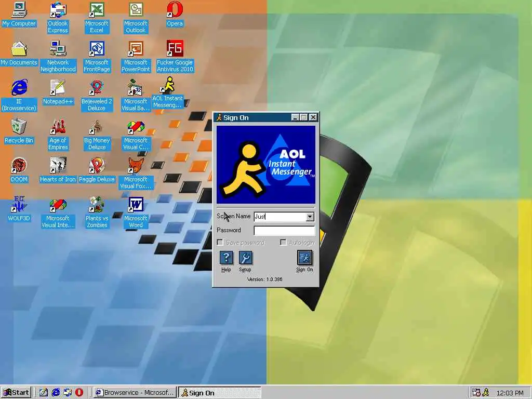Image resolution: width=532 pixels, height=399 pixels.
Task: Toggle the Auto-login checkbox
Action: (x=283, y=242)
